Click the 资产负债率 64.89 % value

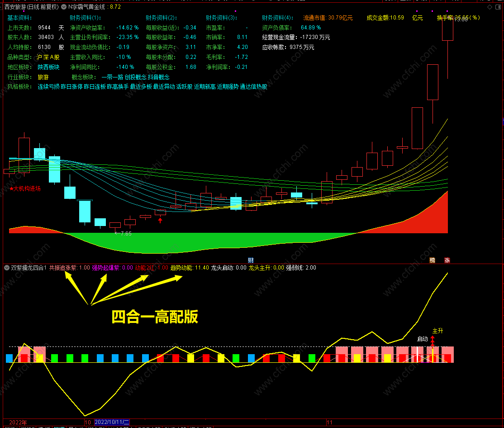click(311, 28)
